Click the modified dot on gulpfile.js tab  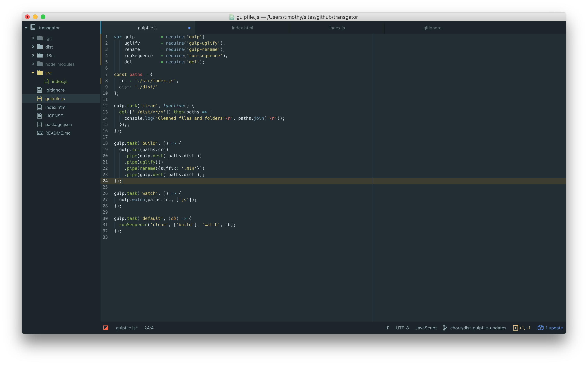(x=189, y=28)
